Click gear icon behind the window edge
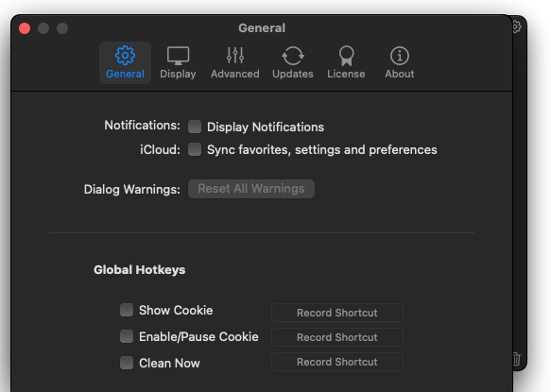The image size is (551, 392). (x=517, y=26)
